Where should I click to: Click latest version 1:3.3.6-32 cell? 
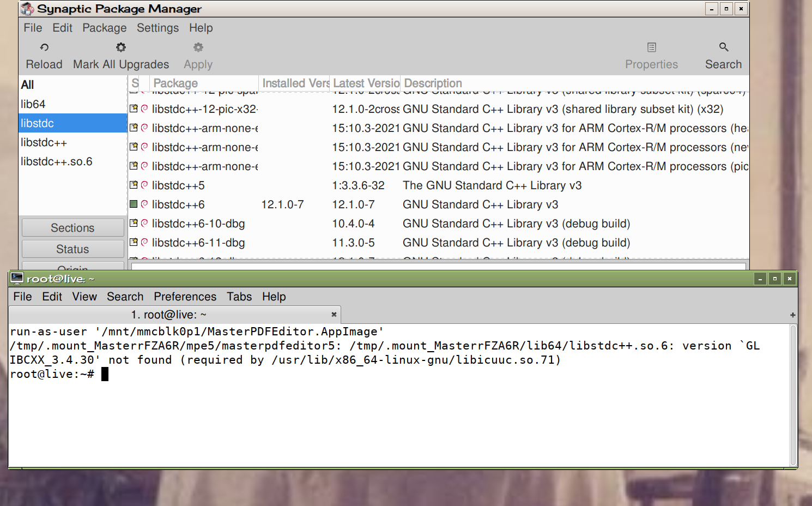pyautogui.click(x=358, y=185)
